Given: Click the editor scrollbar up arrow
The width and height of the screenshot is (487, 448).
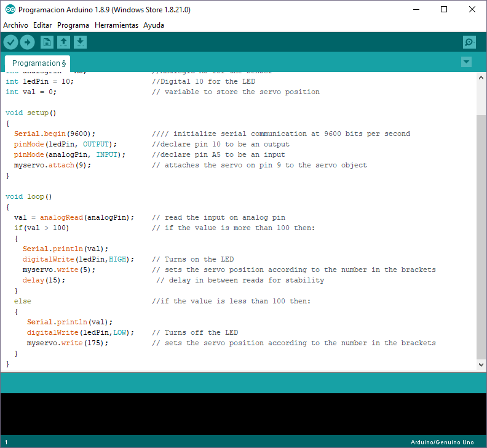Looking at the screenshot, I should point(481,78).
